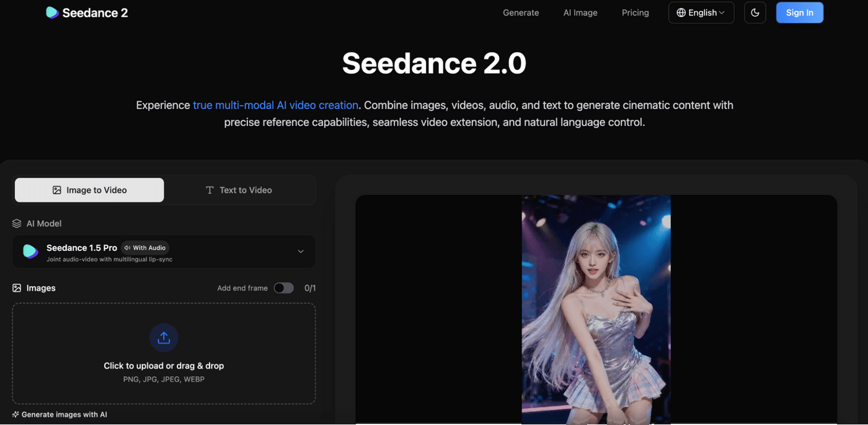
Task: Click the Sign In button
Action: 799,12
